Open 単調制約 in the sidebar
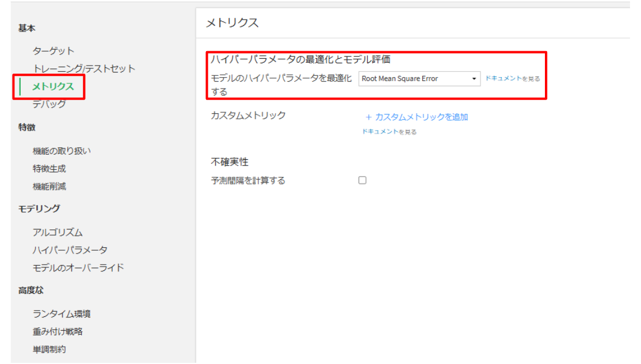Screen dimensions: 641x364 point(49,350)
